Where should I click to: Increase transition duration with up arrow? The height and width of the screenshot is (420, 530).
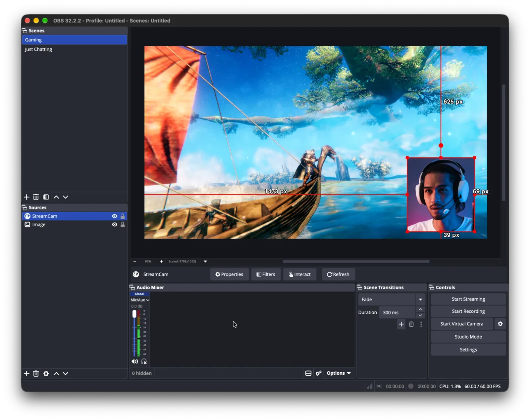[420, 309]
